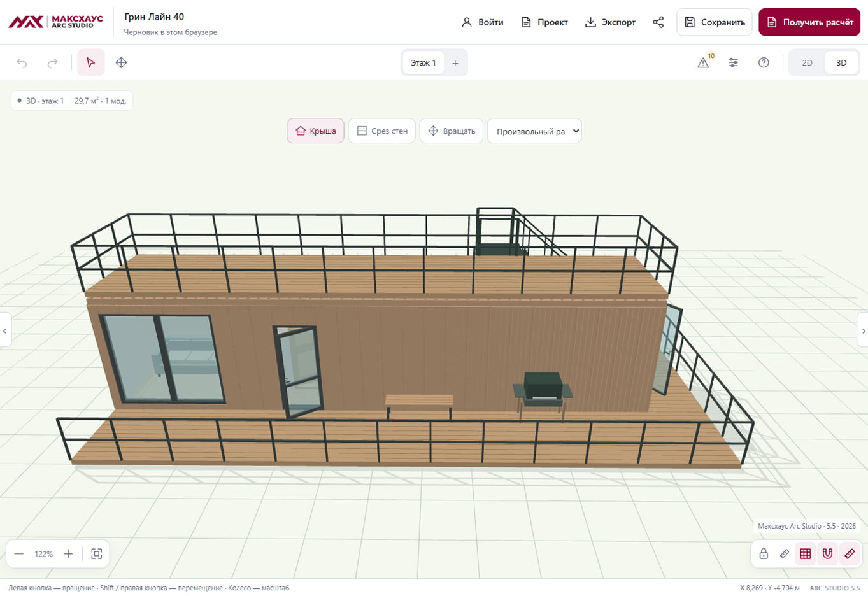Activate the pan/move tool with four arrows
This screenshot has width=868, height=596.
coord(121,62)
